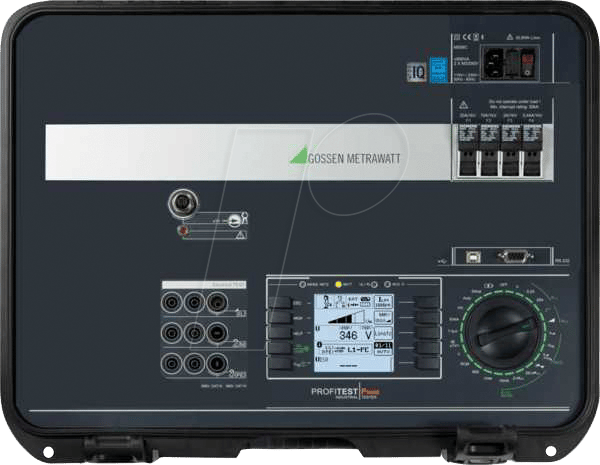Push right softkey aligned with Limits field

pos(427,332)
